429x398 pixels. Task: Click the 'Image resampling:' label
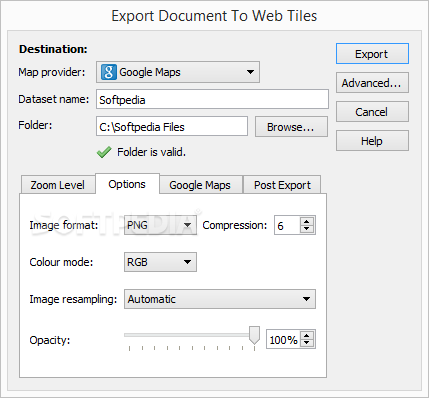pos(73,299)
